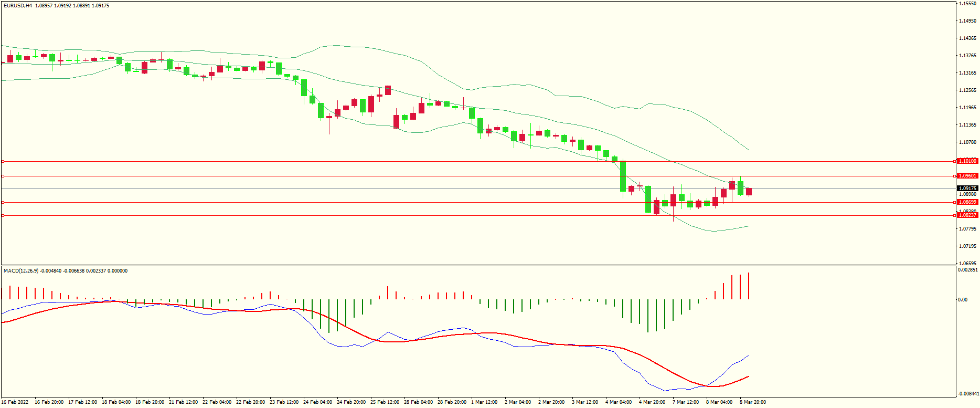Click the tallest red MACD histogram bar at right
This screenshot has width=980, height=408.
coord(749,286)
